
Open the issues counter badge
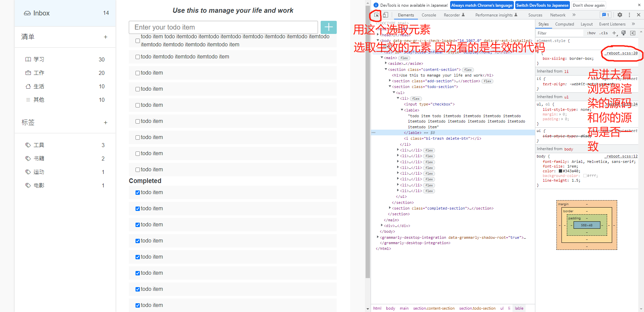(605, 15)
